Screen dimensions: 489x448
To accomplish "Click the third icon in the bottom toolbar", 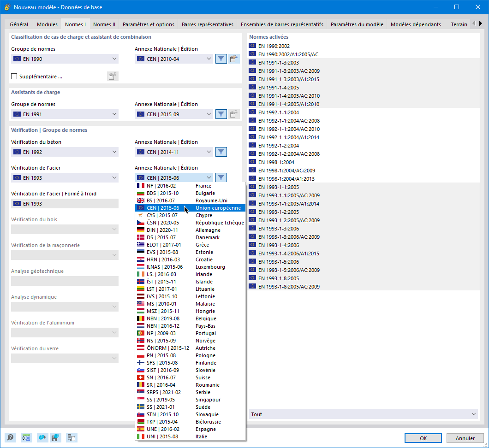I will 42,438.
